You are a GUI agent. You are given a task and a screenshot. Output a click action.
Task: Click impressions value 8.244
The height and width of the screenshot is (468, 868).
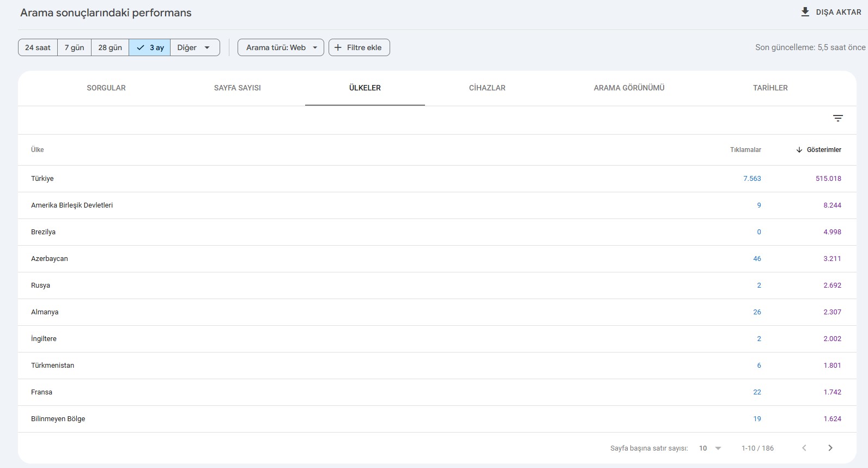(x=832, y=205)
